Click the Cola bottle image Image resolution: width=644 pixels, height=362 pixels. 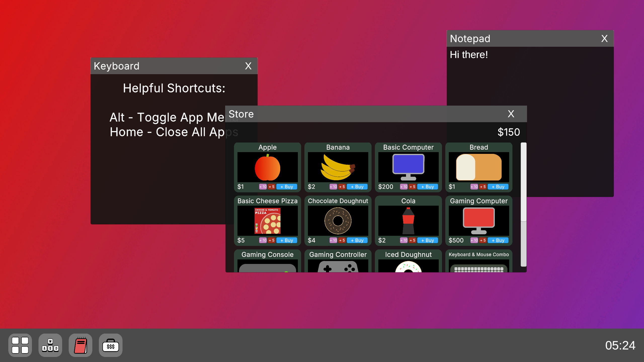(408, 221)
